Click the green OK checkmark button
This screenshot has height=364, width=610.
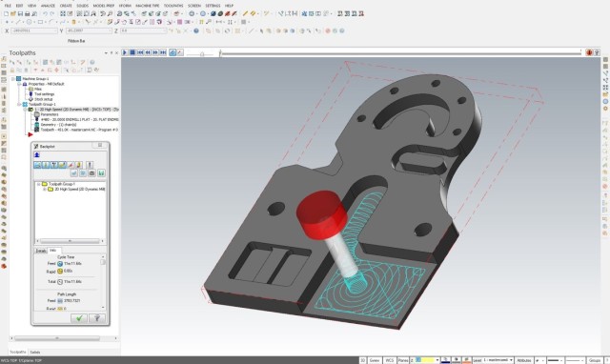pyautogui.click(x=79, y=318)
